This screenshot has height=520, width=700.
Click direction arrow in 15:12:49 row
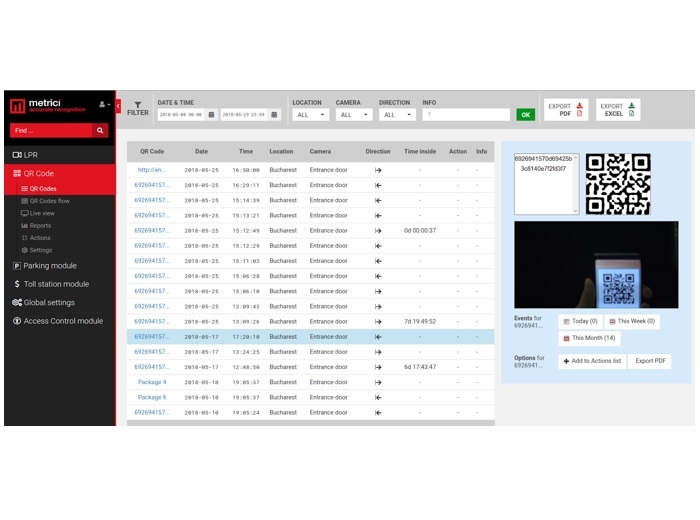pos(378,231)
